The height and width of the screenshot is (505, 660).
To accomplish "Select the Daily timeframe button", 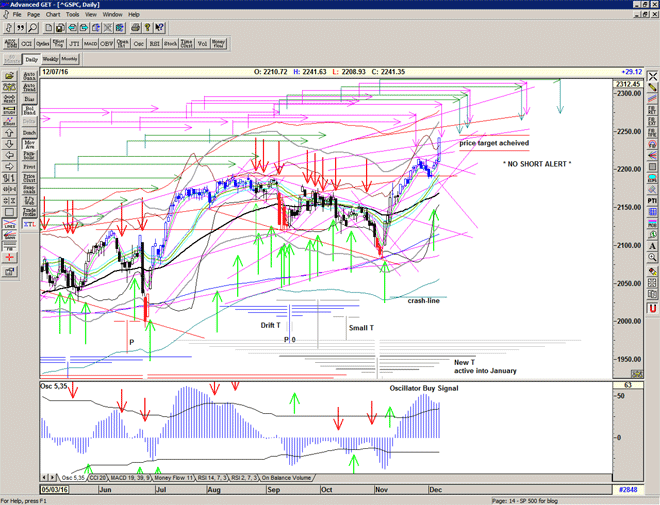I will tap(31, 59).
